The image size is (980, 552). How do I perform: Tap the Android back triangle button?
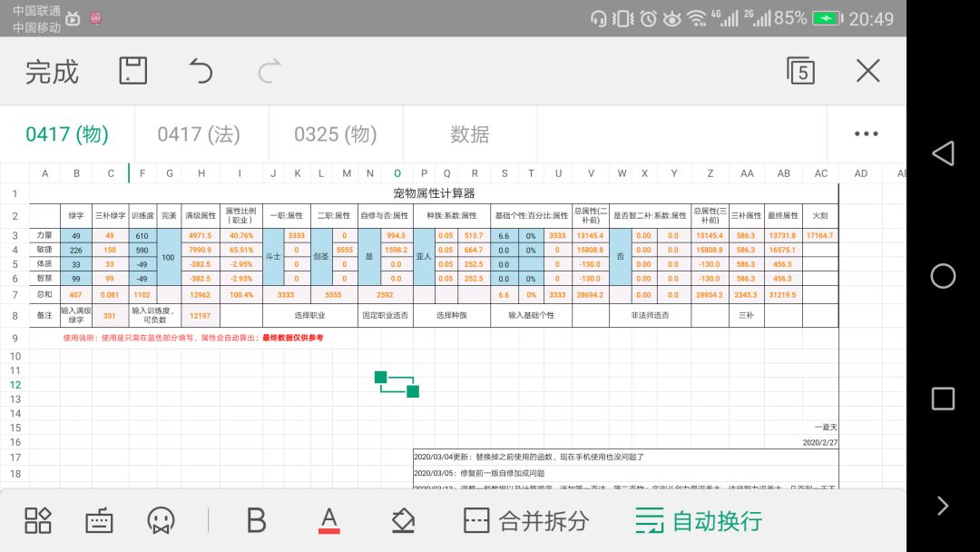[x=943, y=153]
